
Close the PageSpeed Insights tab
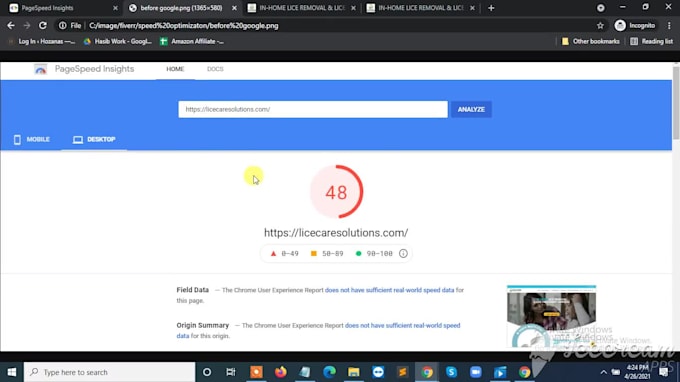(x=115, y=8)
